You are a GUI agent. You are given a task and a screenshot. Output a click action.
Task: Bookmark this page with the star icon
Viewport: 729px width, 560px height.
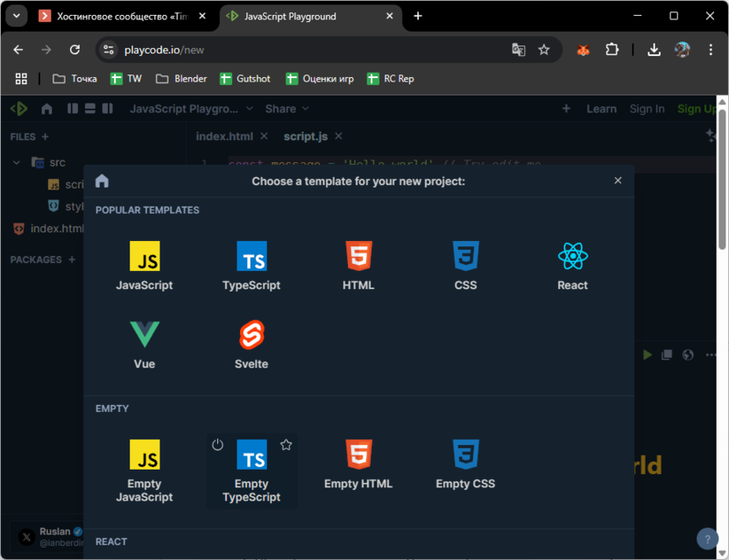pos(544,50)
